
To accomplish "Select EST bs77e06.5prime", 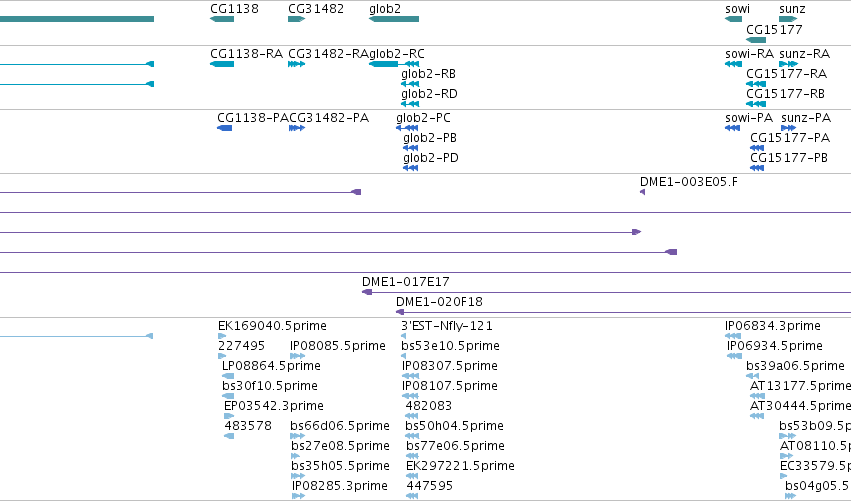I will (x=412, y=456).
